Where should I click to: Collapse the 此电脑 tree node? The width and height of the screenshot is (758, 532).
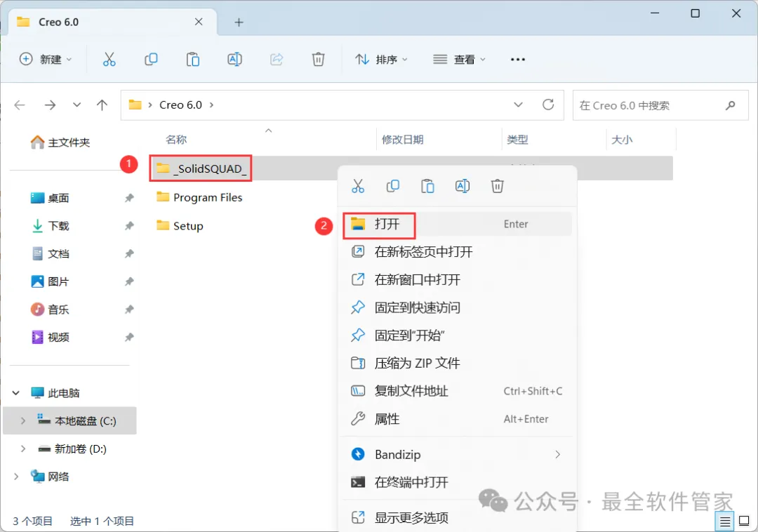click(16, 393)
